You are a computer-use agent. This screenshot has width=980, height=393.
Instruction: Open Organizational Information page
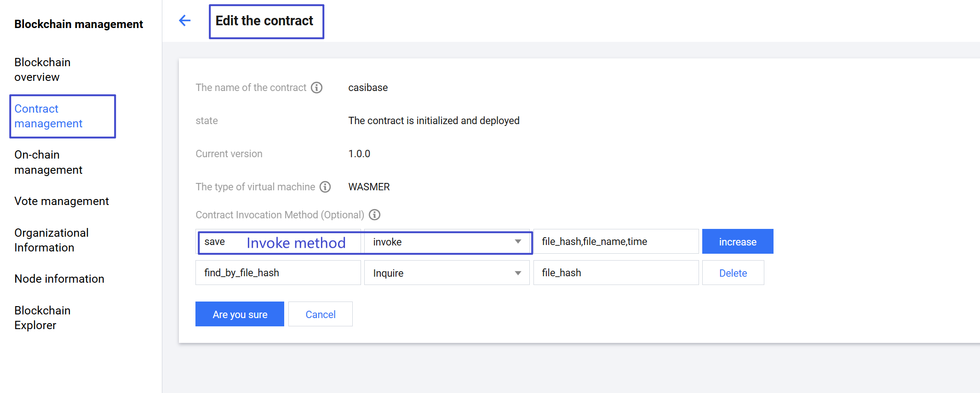pyautogui.click(x=51, y=240)
